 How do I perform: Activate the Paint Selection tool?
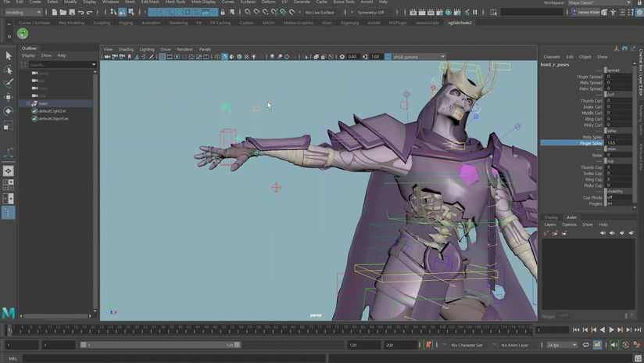pos(9,84)
